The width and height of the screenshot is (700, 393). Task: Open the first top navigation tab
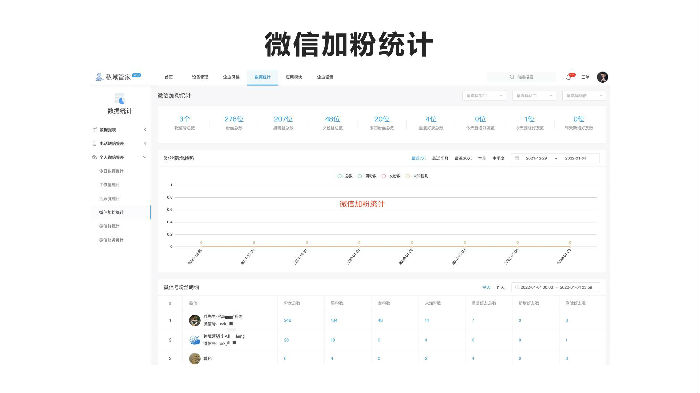click(169, 77)
